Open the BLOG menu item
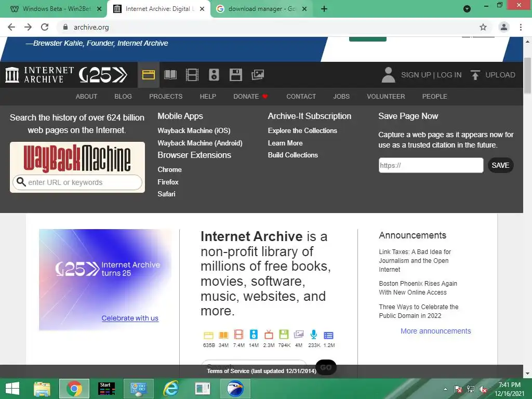 coord(123,97)
